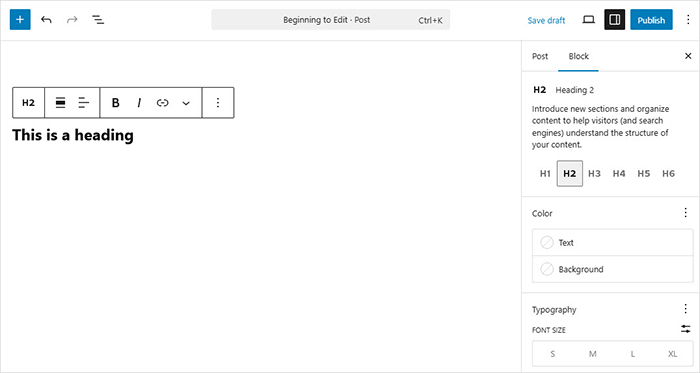The image size is (700, 373).
Task: Select H5 heading level
Action: point(643,174)
